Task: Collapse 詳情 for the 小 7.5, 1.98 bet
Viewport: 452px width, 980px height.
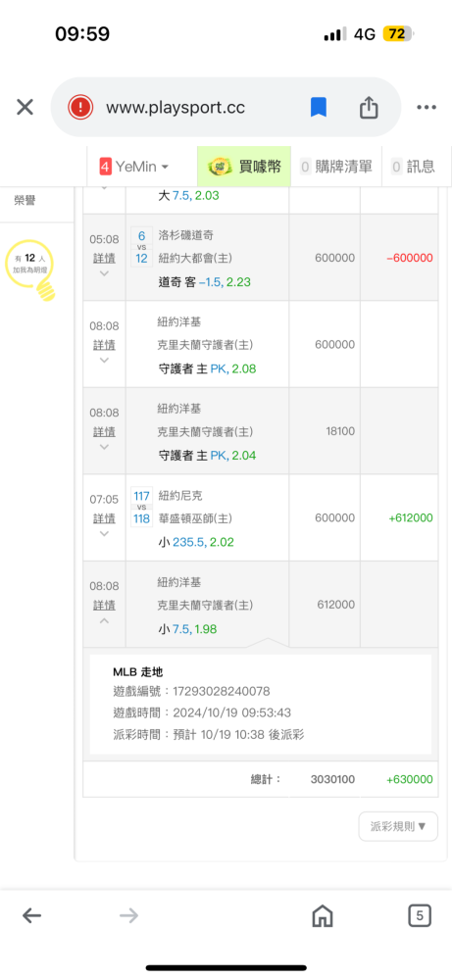Action: 104,605
